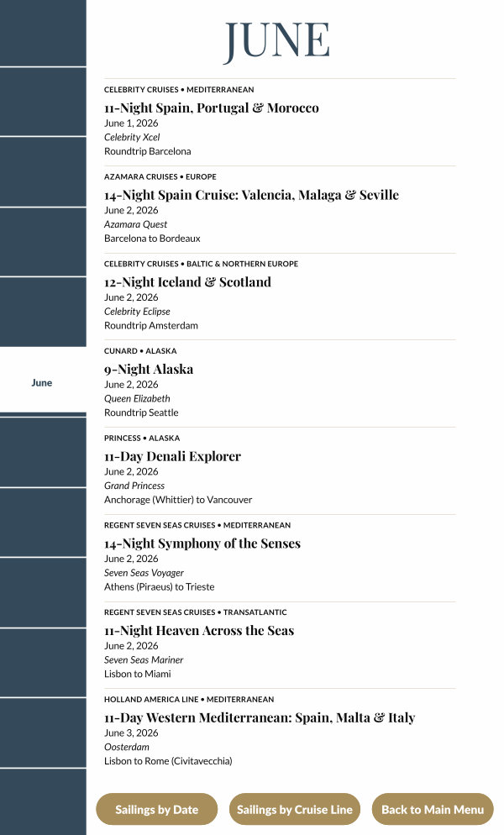
Task: Select 11-Night Heaven Across the Seas
Action: click(199, 631)
